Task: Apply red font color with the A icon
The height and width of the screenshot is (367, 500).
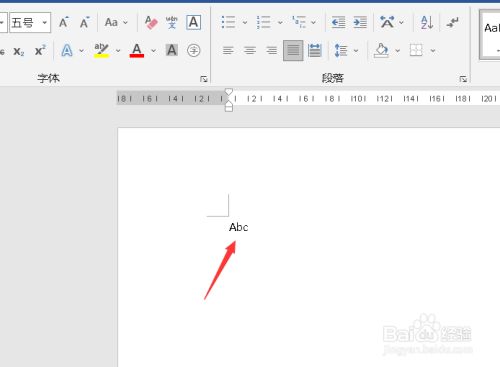Action: 137,51
